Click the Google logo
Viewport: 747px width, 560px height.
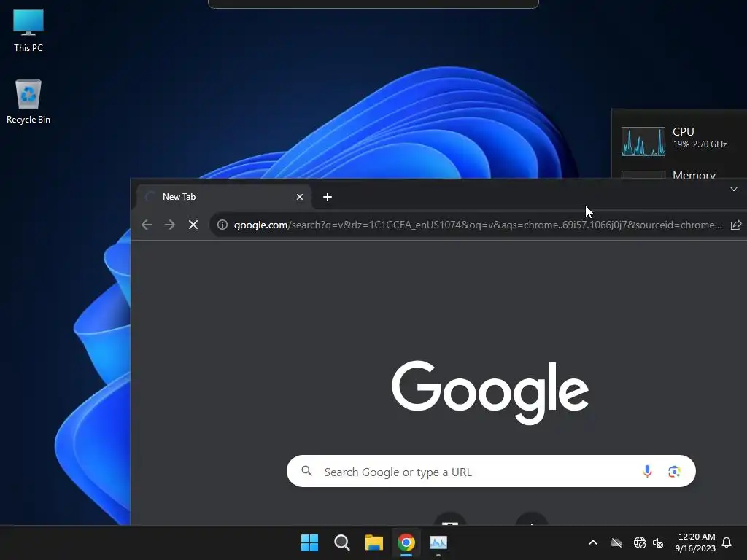pyautogui.click(x=490, y=392)
